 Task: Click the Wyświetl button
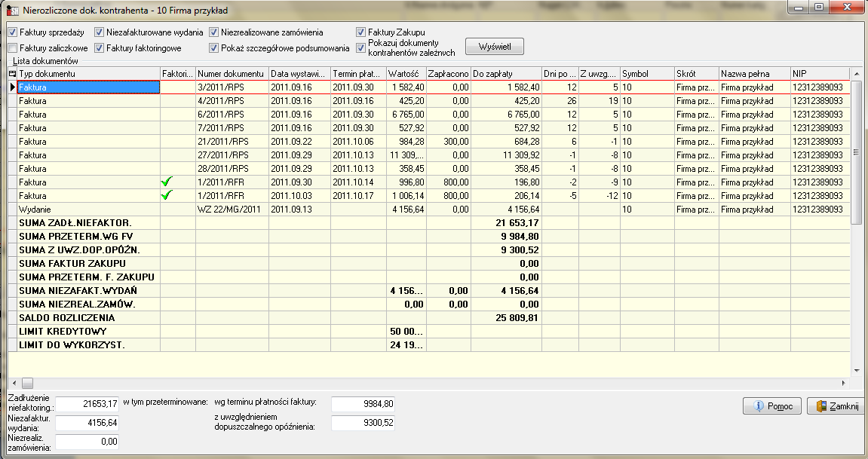(x=495, y=47)
